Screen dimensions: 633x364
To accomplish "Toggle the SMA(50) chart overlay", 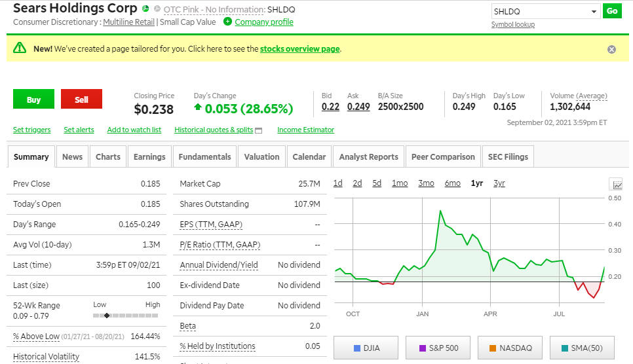I will (x=582, y=348).
